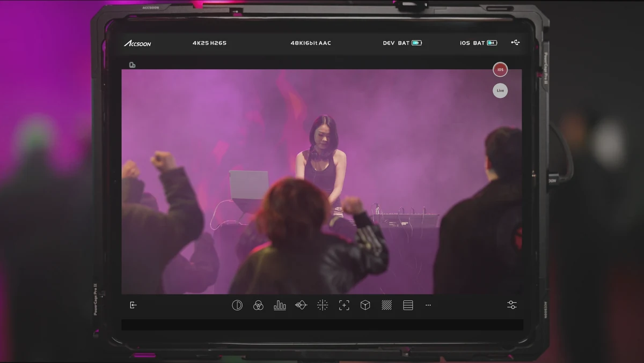Open the diamond-shaped scope tool

pos(301,305)
